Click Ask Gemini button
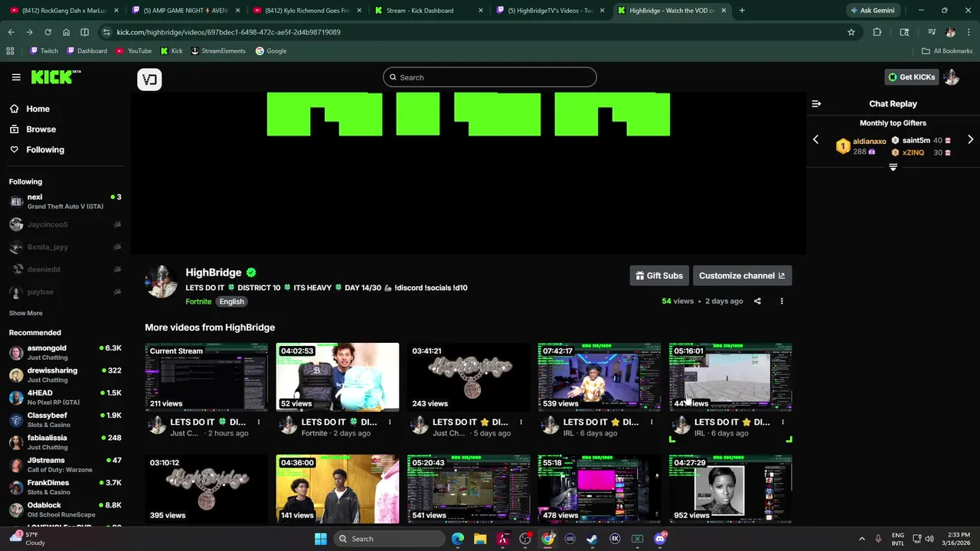This screenshot has height=551, width=980. (873, 11)
